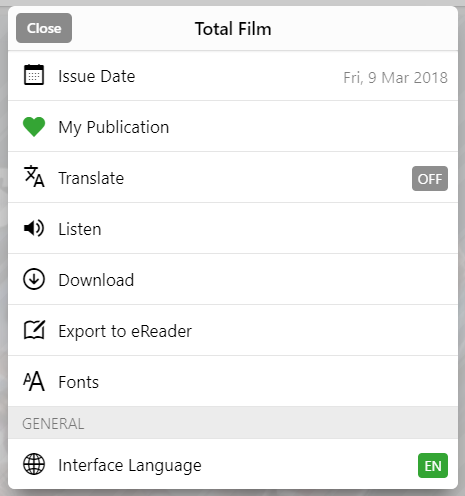Toggle the Translate OFF switch
465x496 pixels.
[430, 178]
